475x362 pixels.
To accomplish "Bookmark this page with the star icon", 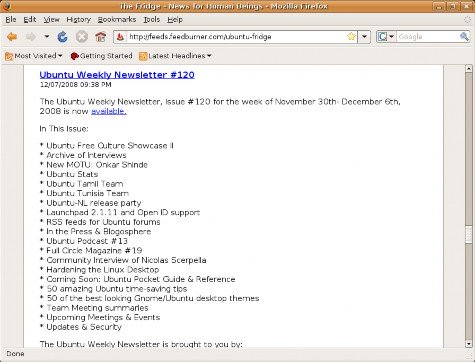I will [351, 37].
